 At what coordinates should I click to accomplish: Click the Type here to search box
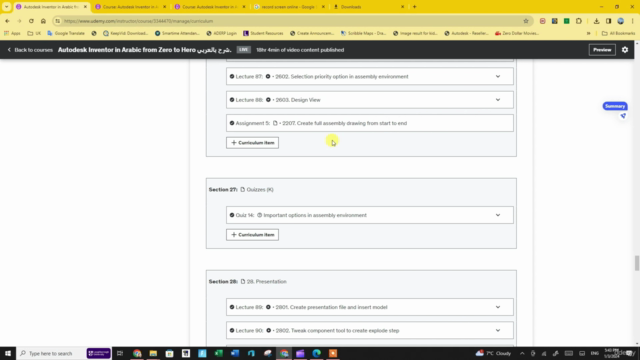pyautogui.click(x=51, y=353)
